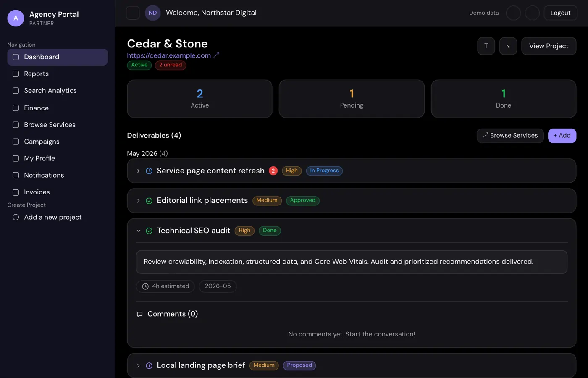Go to Search Analytics
588x378 pixels.
pyautogui.click(x=58, y=91)
